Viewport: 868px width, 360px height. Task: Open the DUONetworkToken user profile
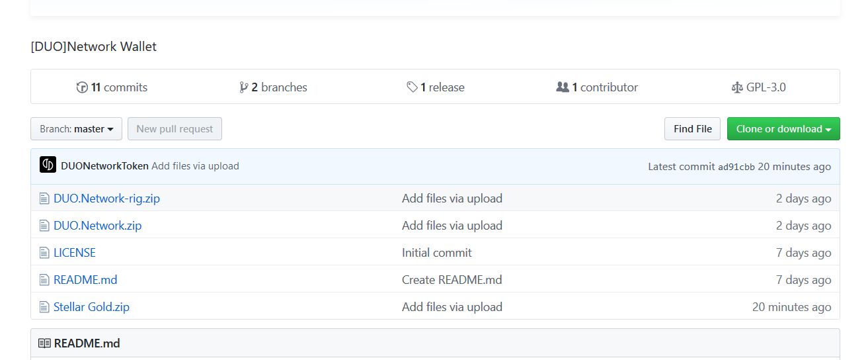point(104,166)
